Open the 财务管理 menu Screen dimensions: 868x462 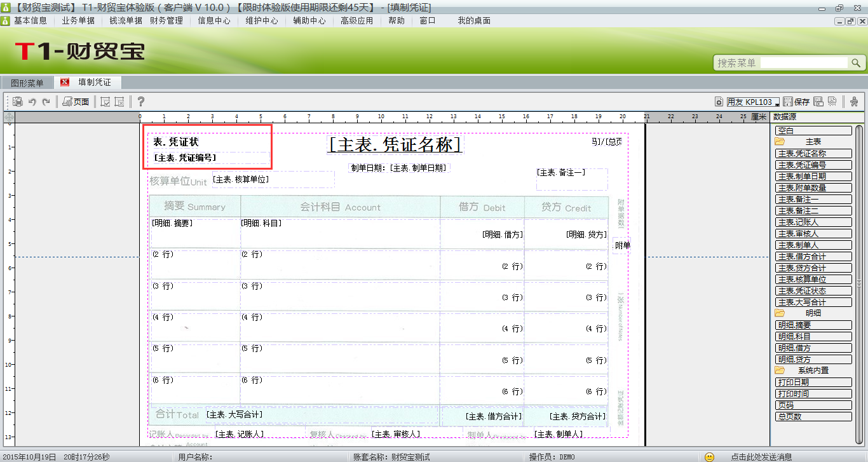166,20
